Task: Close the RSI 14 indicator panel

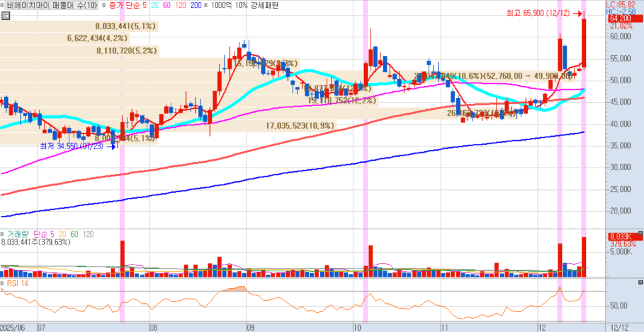Action: click(640, 283)
